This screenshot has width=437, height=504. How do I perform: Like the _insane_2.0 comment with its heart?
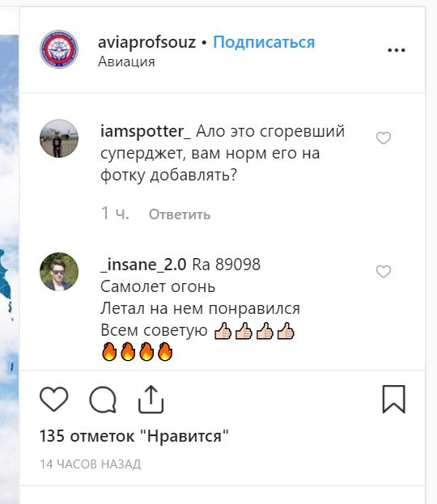click(x=384, y=272)
